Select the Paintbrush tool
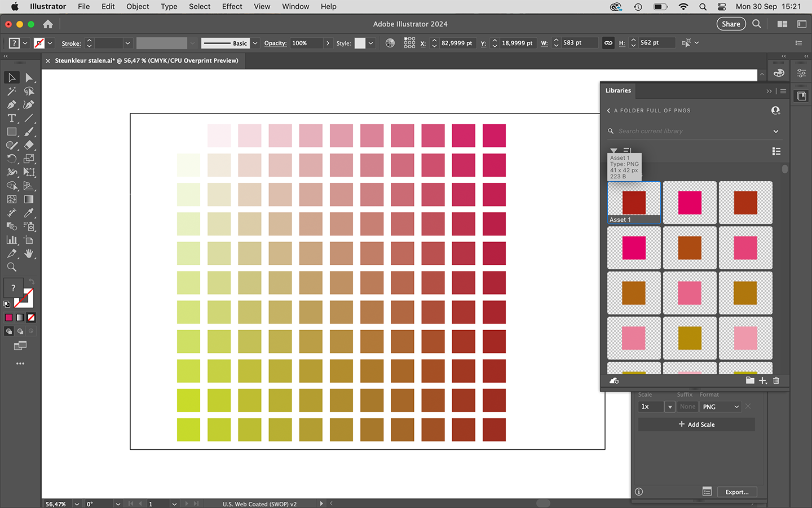Image resolution: width=812 pixels, height=508 pixels. click(29, 132)
